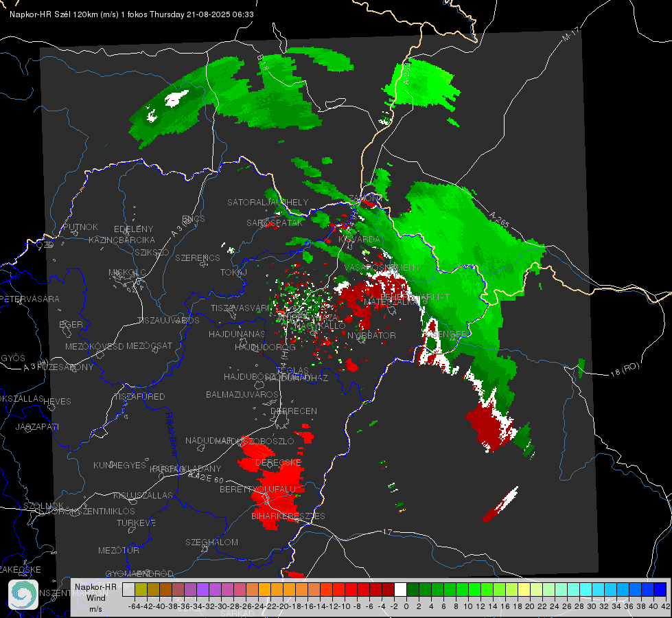
Task: Click the MEZŐKÖVESD label
Action: point(94,346)
